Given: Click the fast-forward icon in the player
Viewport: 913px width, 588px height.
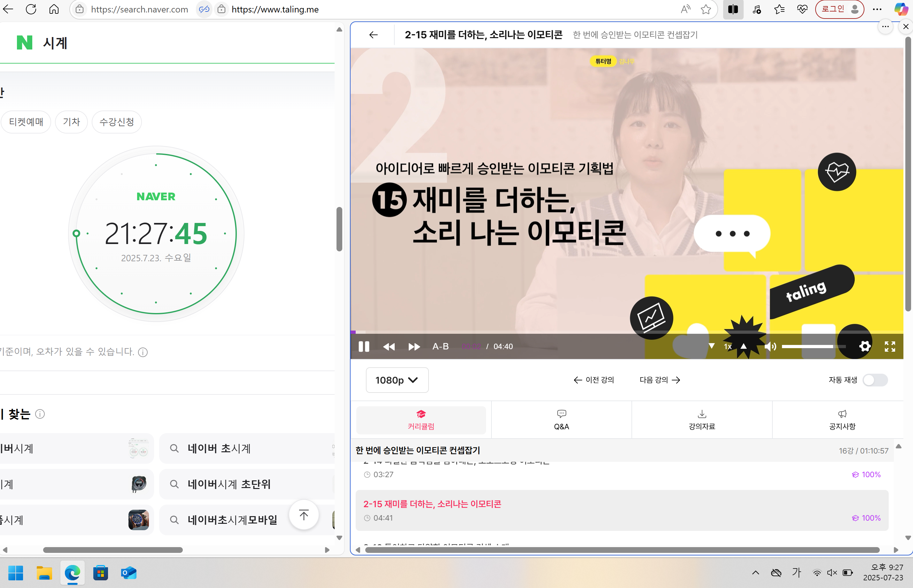Looking at the screenshot, I should pyautogui.click(x=414, y=346).
